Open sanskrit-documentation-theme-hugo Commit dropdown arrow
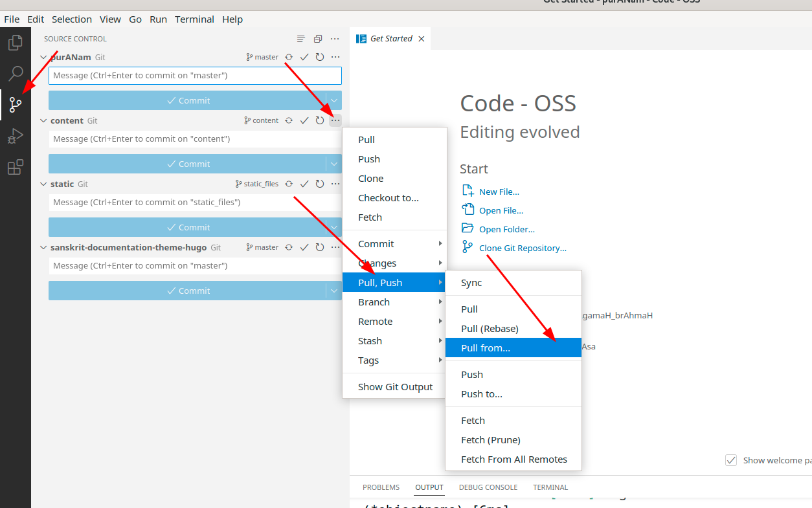This screenshot has height=508, width=812. 333,291
